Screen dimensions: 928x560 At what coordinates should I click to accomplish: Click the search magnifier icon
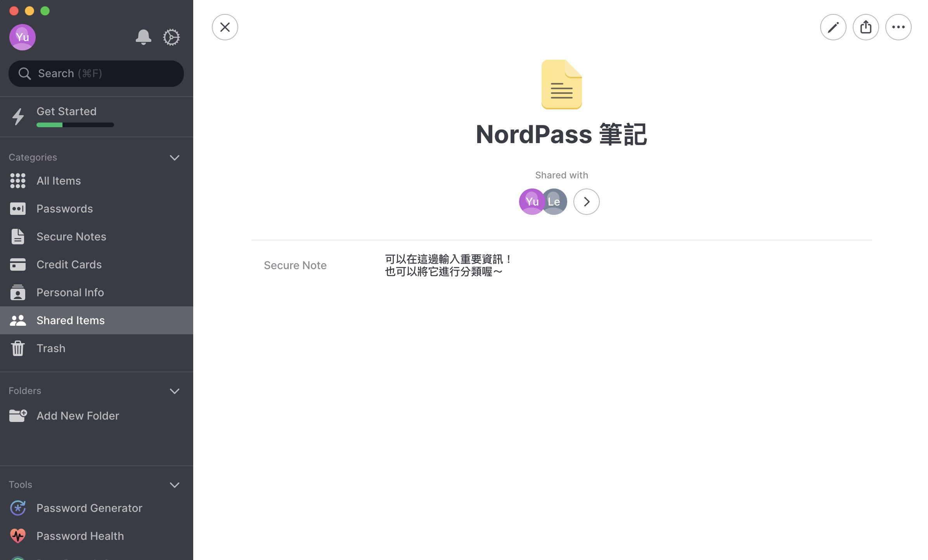[24, 74]
